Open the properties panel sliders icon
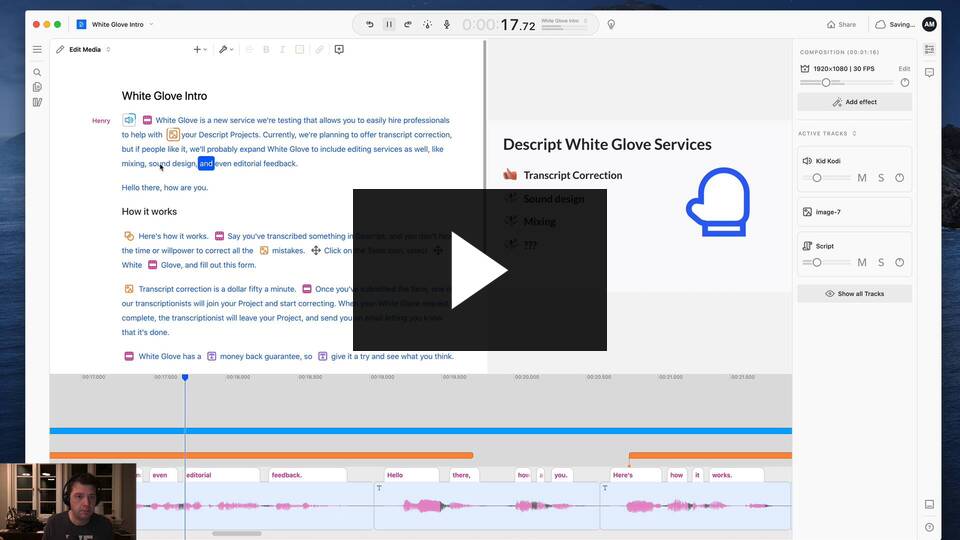Image resolution: width=960 pixels, height=540 pixels. 929,50
